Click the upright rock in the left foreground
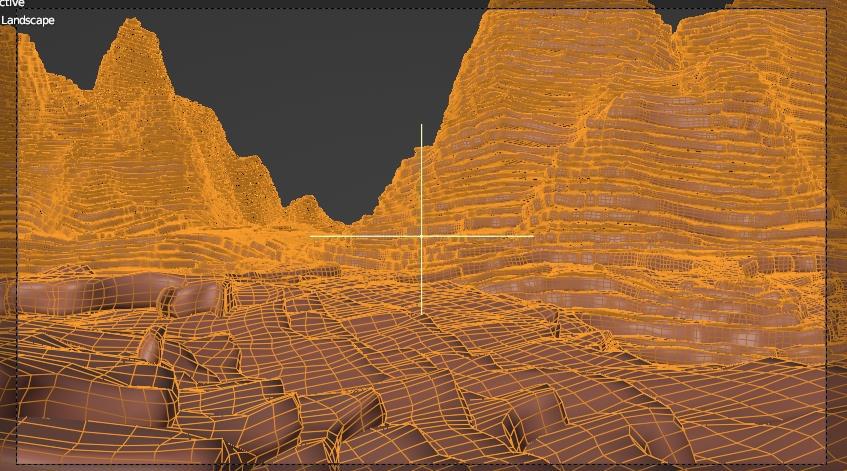The width and height of the screenshot is (847, 471). tap(152, 345)
